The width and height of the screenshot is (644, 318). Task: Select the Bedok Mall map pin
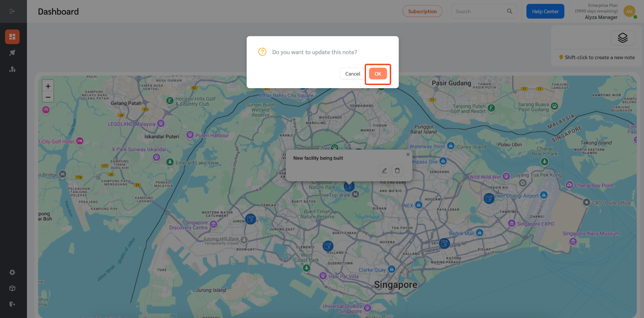pos(479,233)
